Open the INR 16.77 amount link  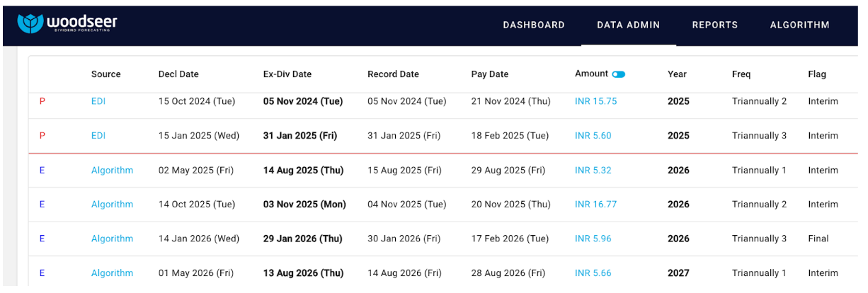(595, 205)
